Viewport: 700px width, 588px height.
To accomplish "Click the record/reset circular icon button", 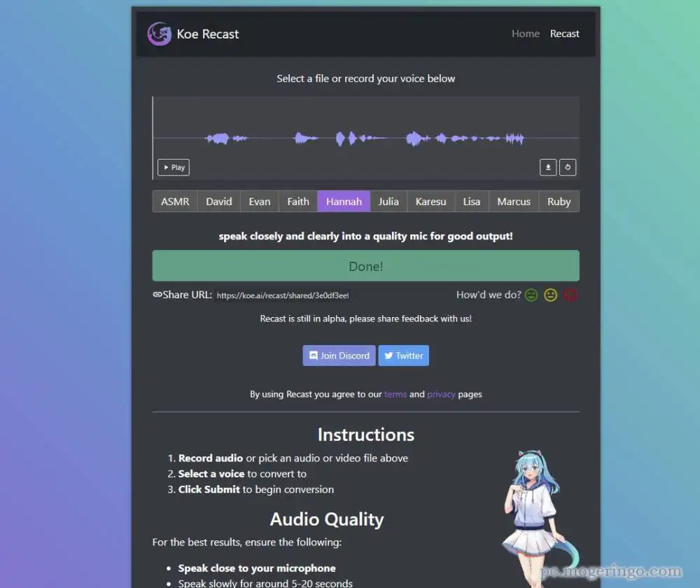I will click(x=568, y=167).
